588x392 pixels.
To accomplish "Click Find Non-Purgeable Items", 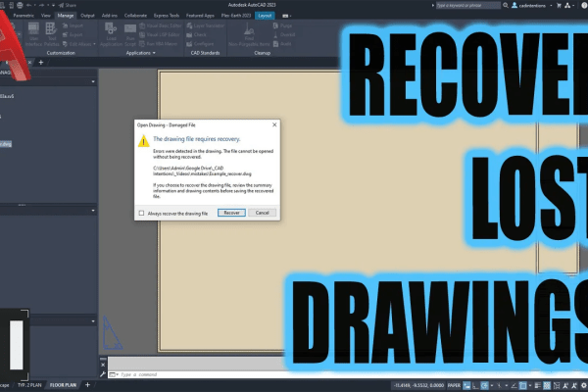I will [249, 34].
